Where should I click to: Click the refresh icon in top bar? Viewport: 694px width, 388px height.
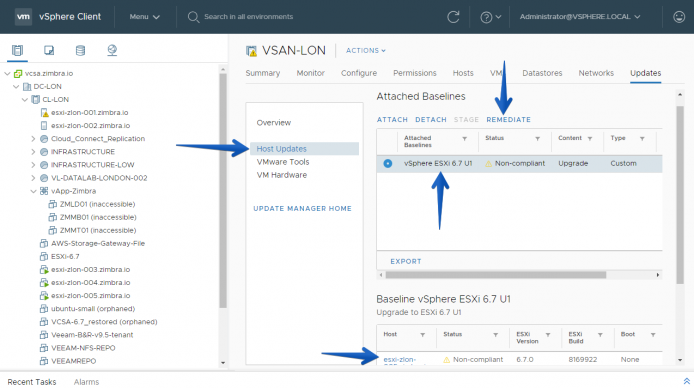point(453,17)
